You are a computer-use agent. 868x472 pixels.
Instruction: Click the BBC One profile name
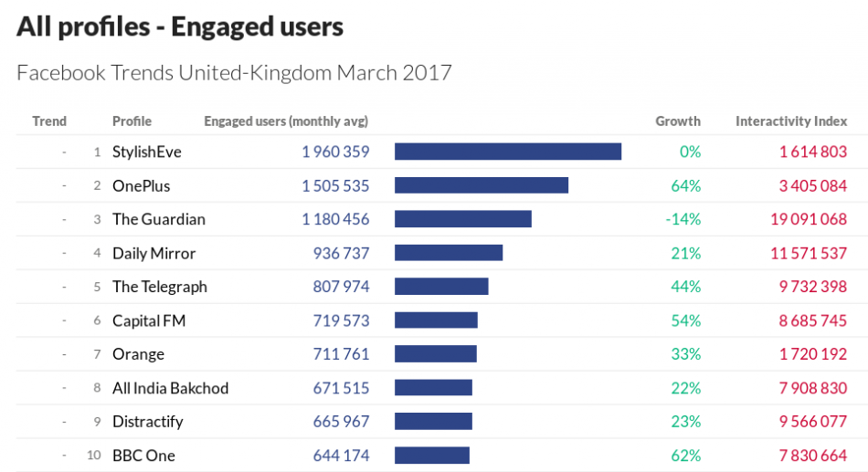pos(143,456)
